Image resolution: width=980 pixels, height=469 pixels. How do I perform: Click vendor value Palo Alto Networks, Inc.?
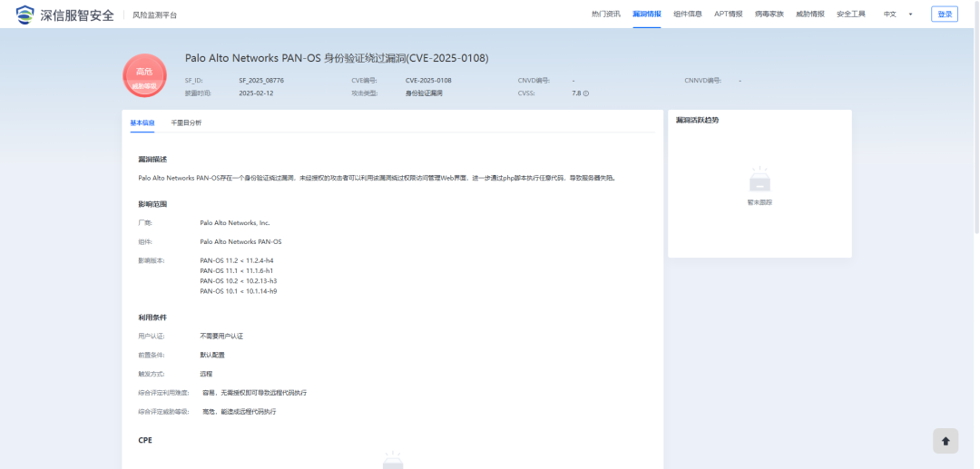[x=235, y=222]
